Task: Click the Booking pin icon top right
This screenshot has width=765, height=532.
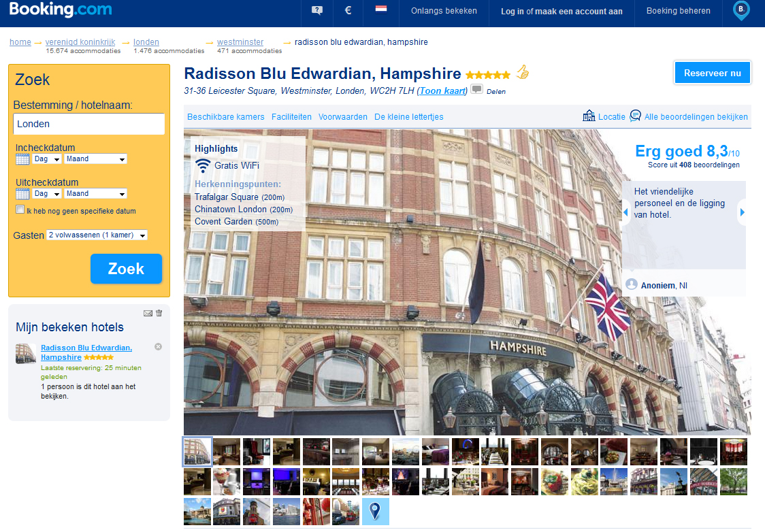Action: pos(740,11)
